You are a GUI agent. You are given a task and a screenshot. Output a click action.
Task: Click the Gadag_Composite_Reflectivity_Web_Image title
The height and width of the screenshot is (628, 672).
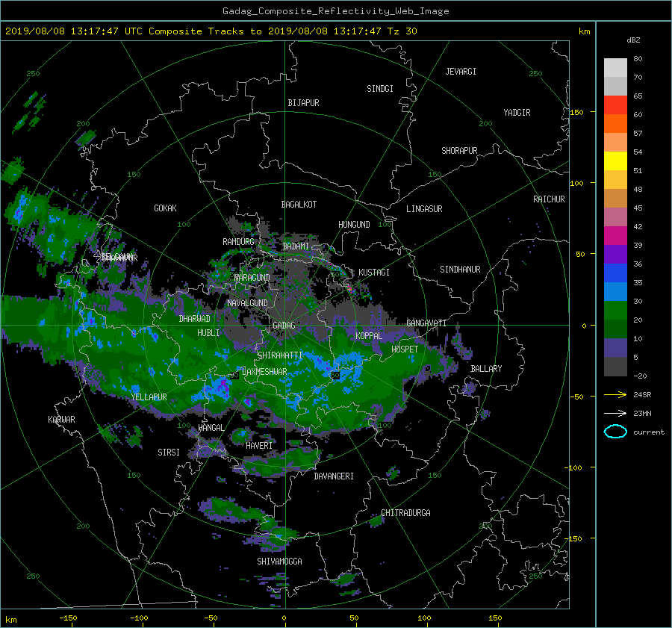(335, 11)
